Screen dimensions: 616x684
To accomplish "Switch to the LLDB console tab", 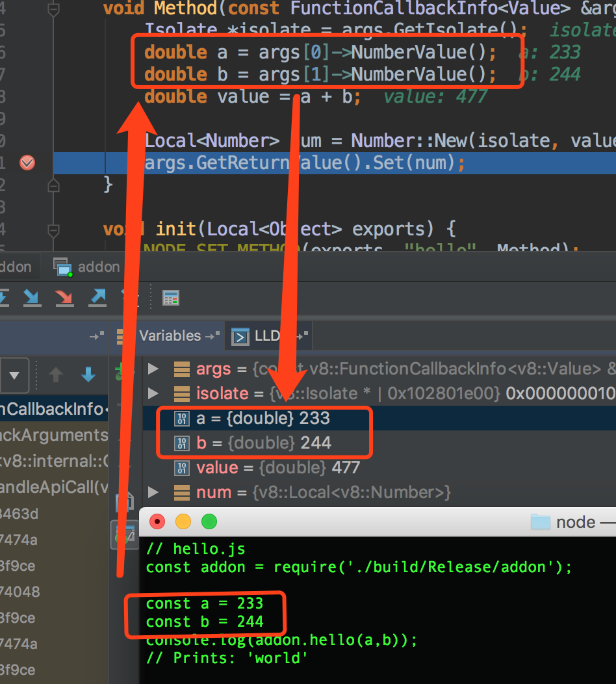I will pyautogui.click(x=267, y=336).
